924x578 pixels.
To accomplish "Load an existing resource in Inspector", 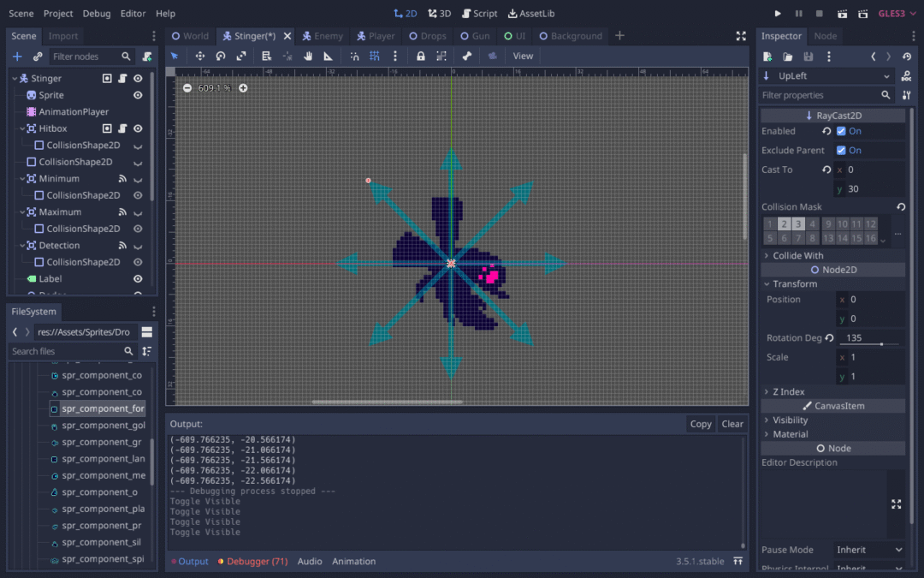I will click(788, 57).
